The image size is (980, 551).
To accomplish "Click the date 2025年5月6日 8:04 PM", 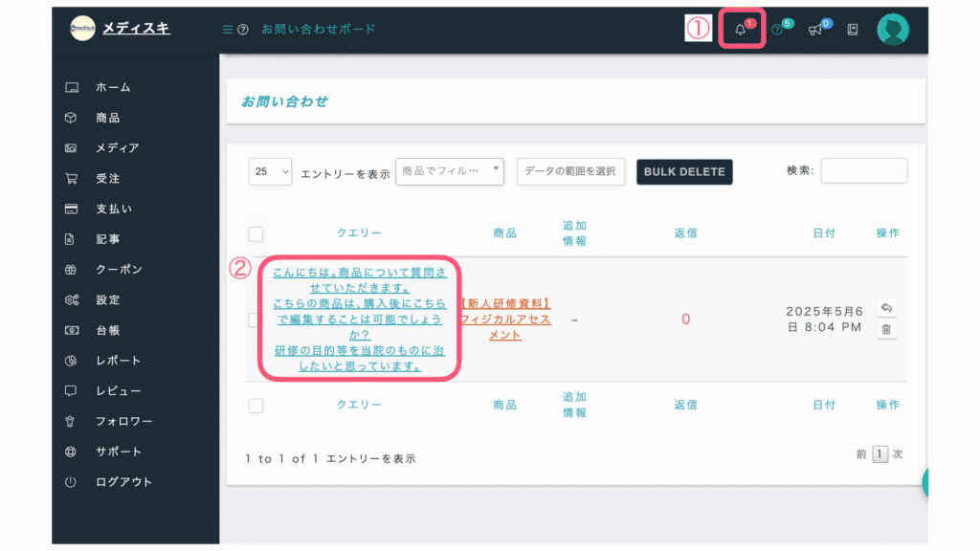I will click(x=824, y=320).
